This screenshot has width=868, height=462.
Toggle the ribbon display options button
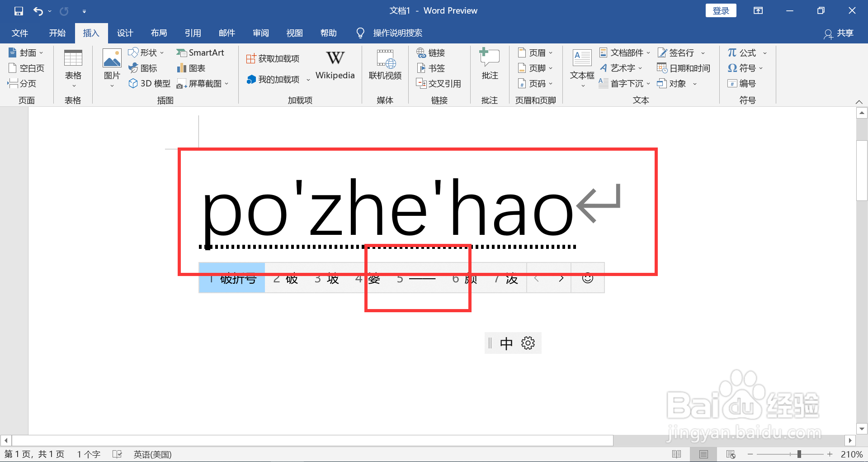(758, 11)
